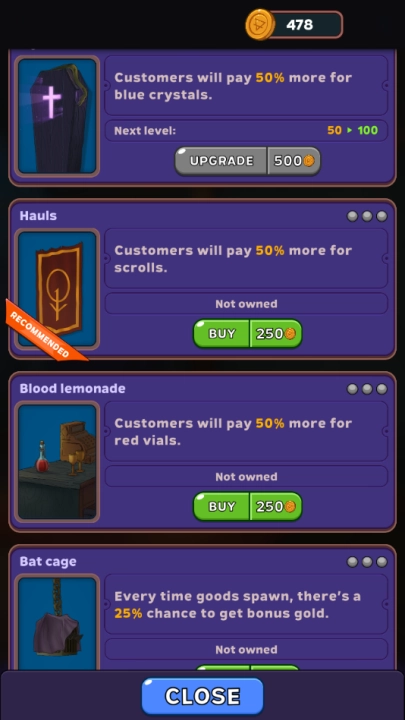Tap the Bat cage item image
This screenshot has width=405, height=720.
tap(57, 622)
